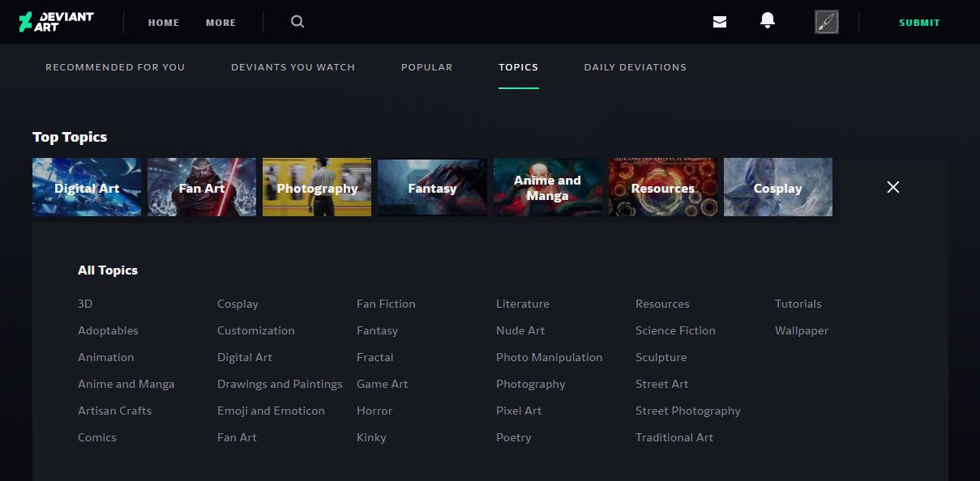This screenshot has width=980, height=481.
Task: Open the Street Art topic
Action: click(662, 384)
